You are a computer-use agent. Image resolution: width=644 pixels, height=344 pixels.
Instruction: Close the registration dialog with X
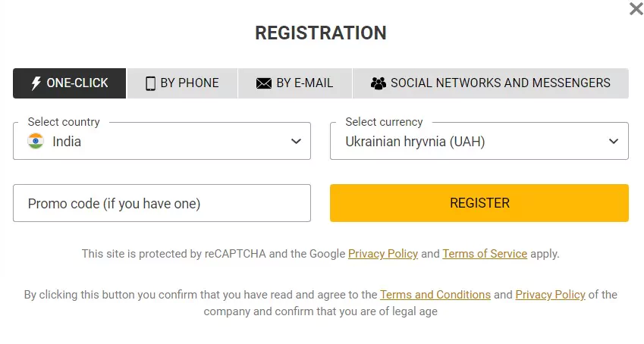click(636, 8)
